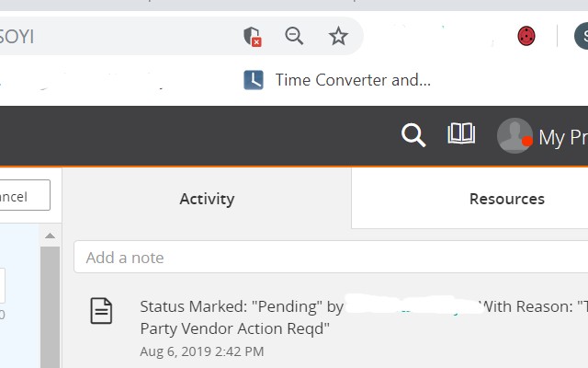Click the blocked-content shield icon in address bar
The image size is (588, 368).
(x=252, y=36)
